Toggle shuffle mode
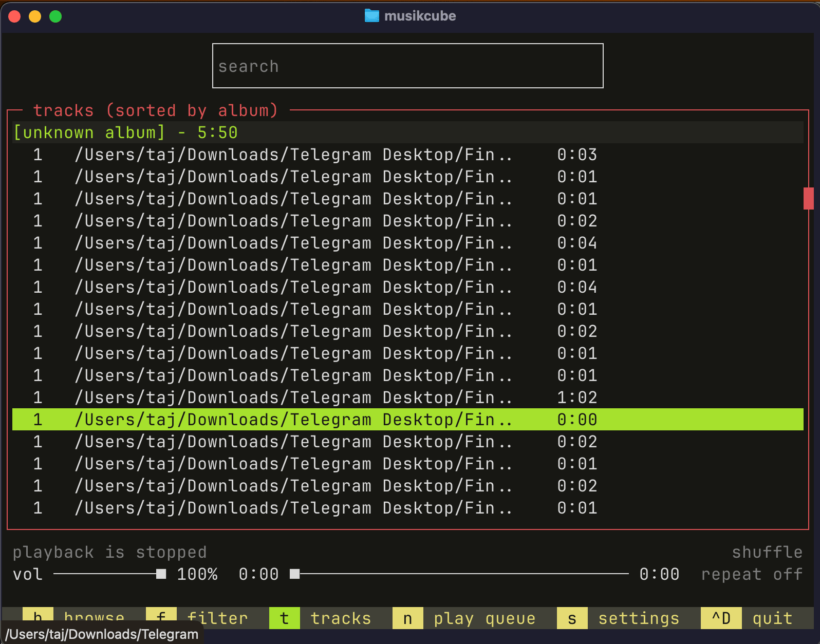820x644 pixels. [767, 552]
